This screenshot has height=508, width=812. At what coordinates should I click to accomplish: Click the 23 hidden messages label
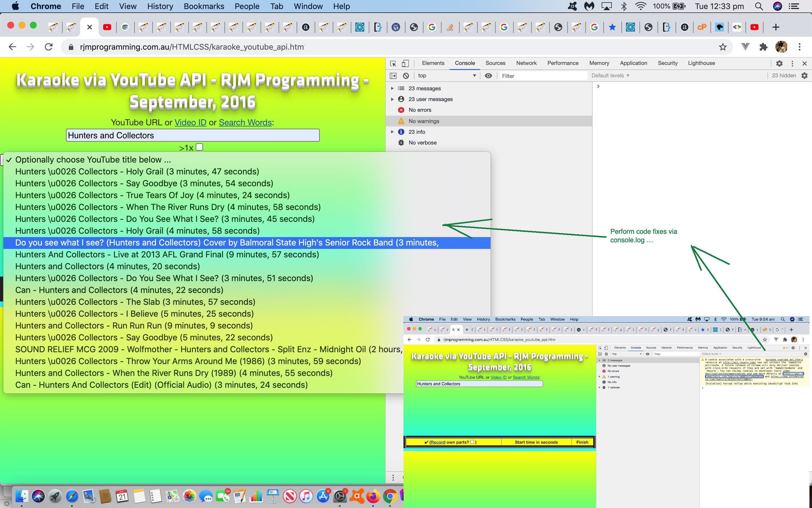click(784, 76)
